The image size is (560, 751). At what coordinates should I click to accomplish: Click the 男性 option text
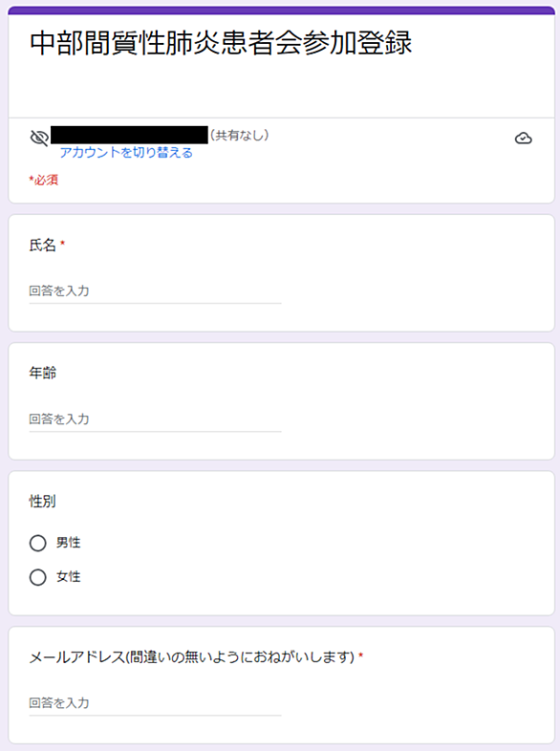point(69,543)
